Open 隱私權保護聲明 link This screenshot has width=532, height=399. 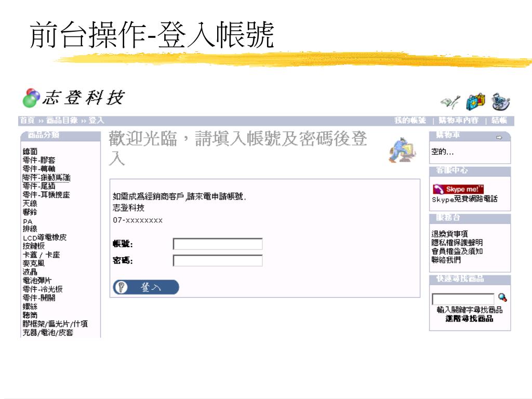point(457,243)
